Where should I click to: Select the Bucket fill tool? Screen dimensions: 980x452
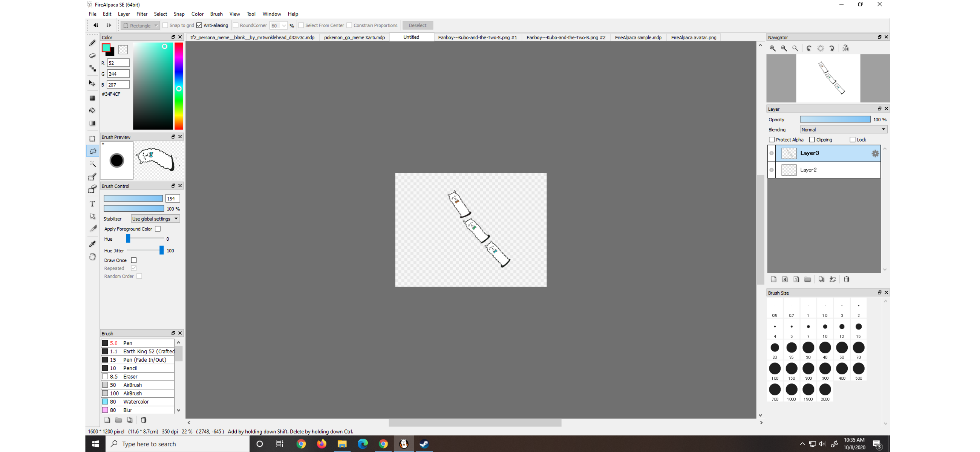click(92, 110)
